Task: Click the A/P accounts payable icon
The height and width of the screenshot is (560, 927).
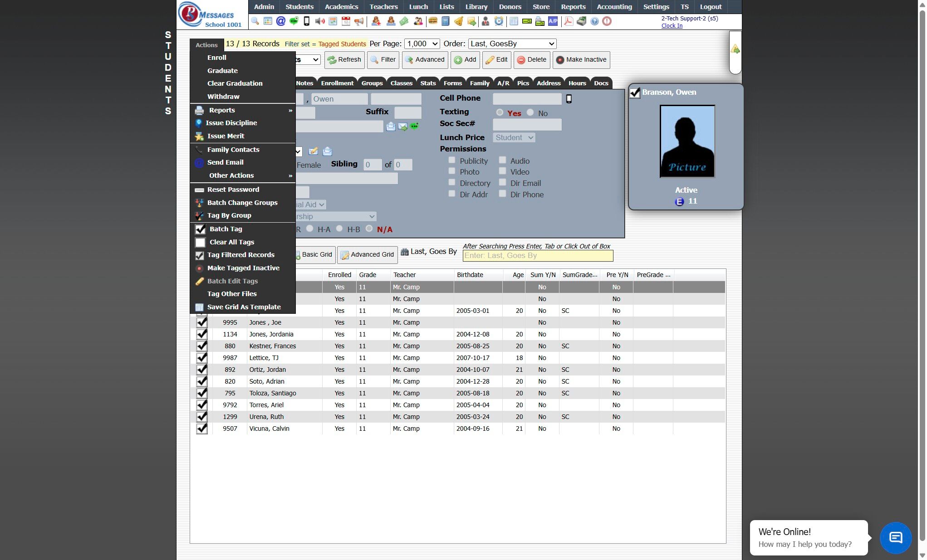Action: click(553, 21)
